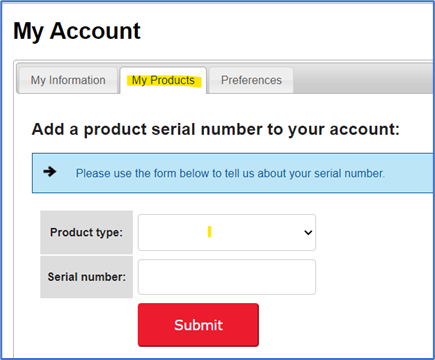
Task: Switch to the My Information tab
Action: 68,80
